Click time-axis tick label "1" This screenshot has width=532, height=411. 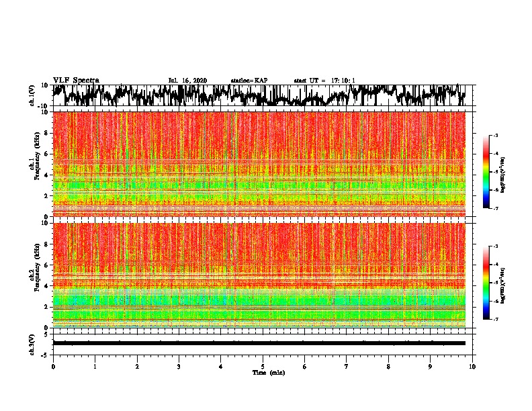tap(95, 367)
